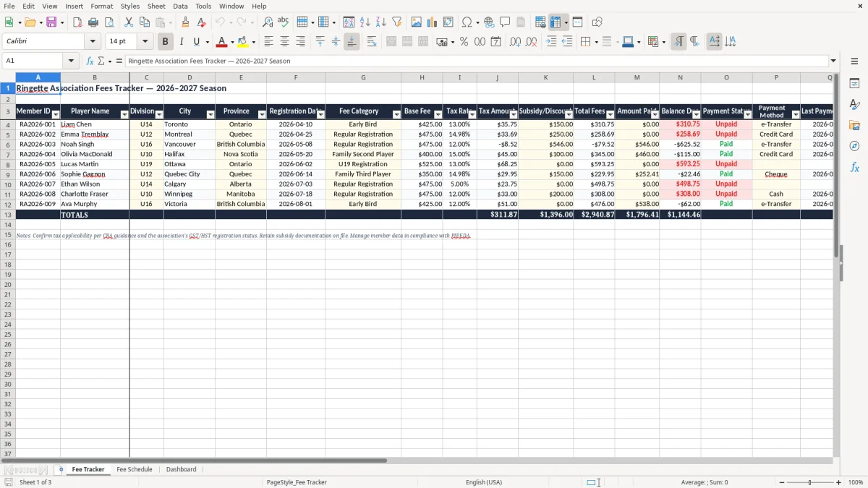Toggle Align Bottom vertical alignment
This screenshot has height=488, width=868.
pos(352,42)
